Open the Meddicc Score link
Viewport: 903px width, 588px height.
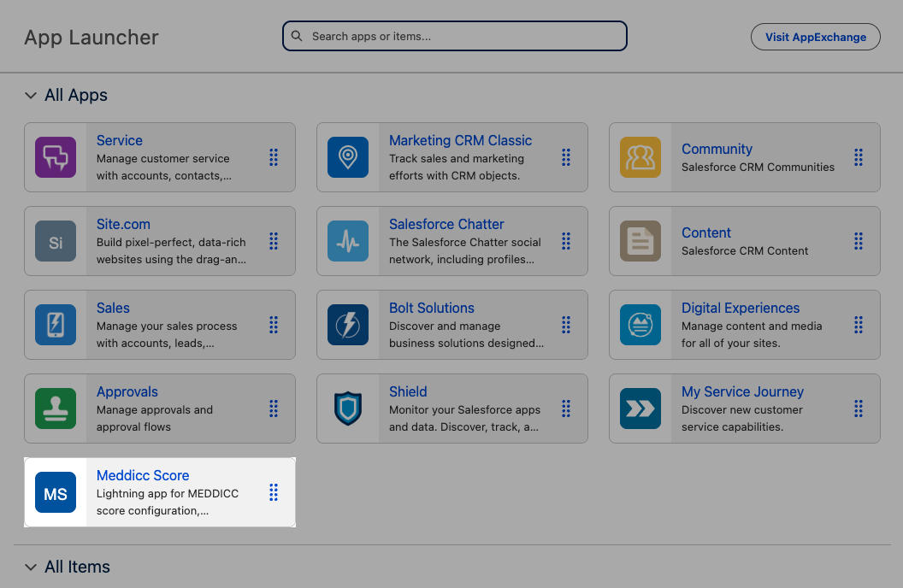[143, 476]
